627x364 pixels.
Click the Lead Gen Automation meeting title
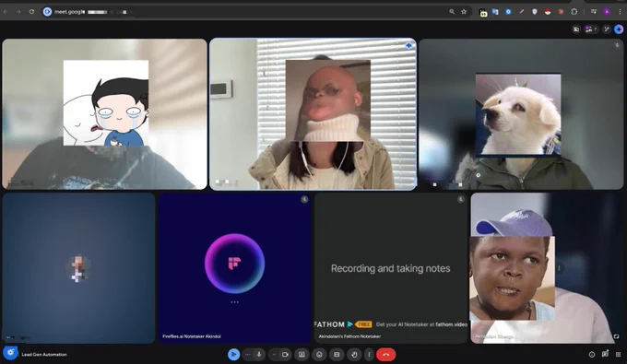point(44,355)
